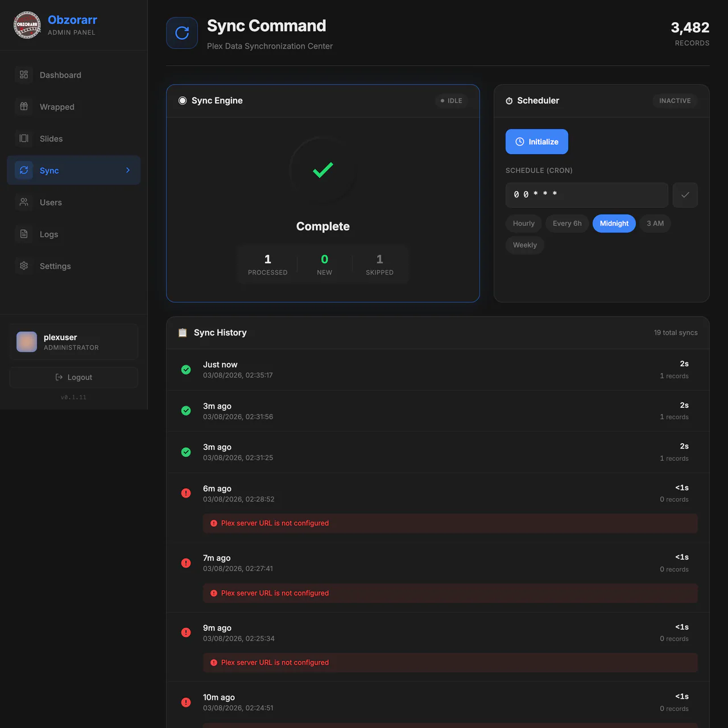Screen dimensions: 728x728
Task: Click warning icon in 02:28:52 error message
Action: 214,523
